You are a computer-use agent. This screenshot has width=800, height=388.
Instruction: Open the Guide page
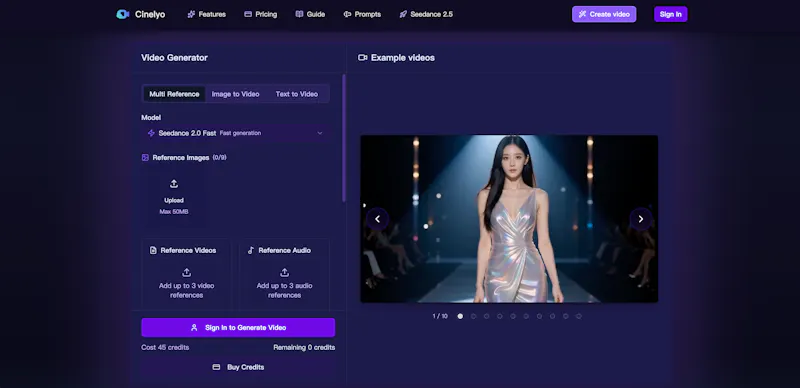[x=310, y=14]
